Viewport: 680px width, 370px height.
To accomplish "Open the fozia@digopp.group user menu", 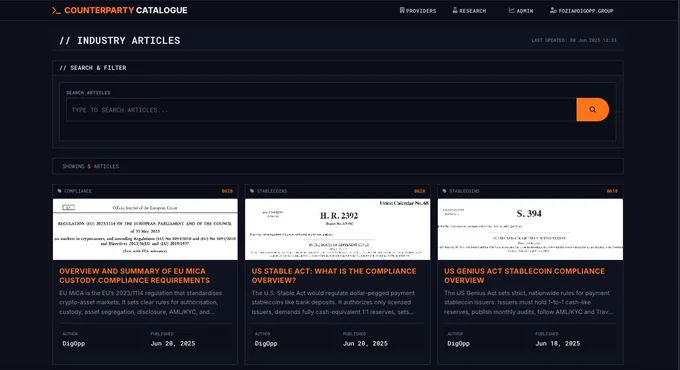I will (582, 10).
